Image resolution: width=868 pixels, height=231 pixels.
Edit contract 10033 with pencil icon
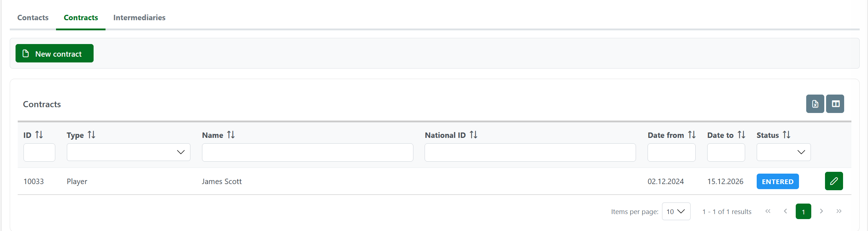pyautogui.click(x=834, y=181)
